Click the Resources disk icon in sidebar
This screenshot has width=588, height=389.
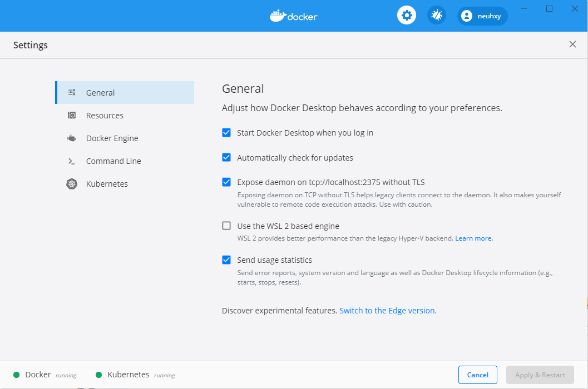[72, 115]
